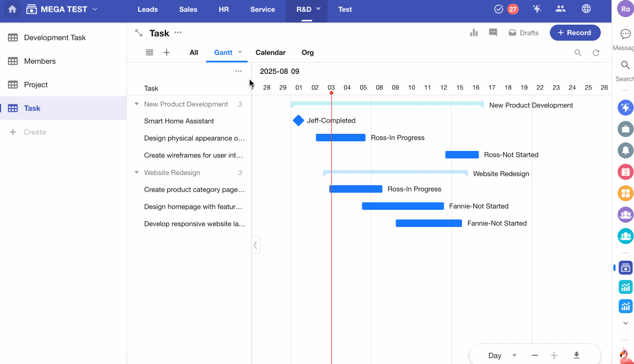Click the search icon in view toolbar

tap(578, 52)
